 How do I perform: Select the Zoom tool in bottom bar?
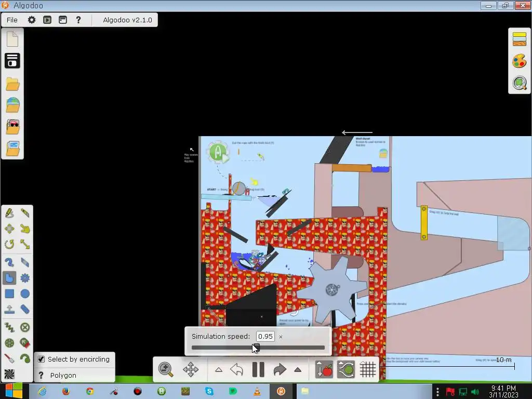(166, 369)
